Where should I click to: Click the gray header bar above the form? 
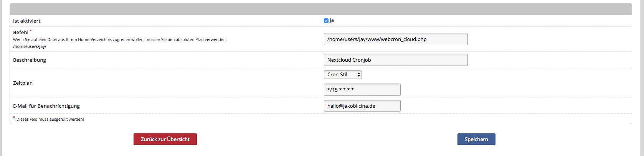320,9
